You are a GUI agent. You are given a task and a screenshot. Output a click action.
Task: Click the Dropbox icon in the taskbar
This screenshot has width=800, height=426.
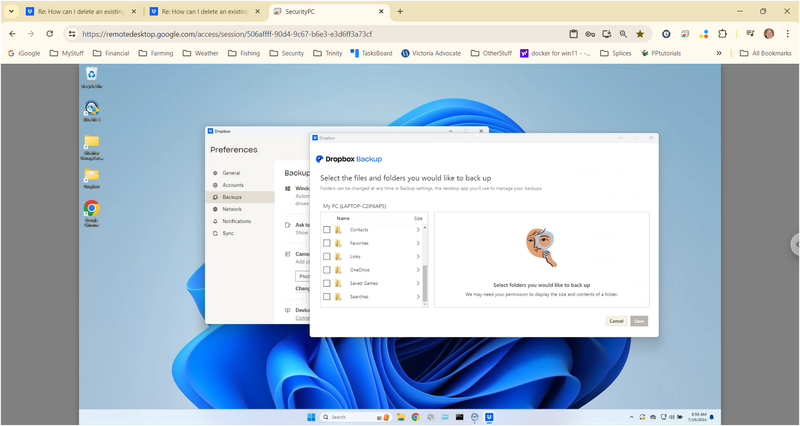(x=490, y=417)
